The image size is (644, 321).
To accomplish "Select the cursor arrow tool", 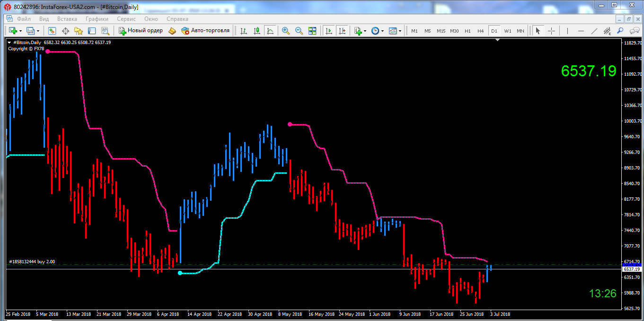I will tap(538, 31).
